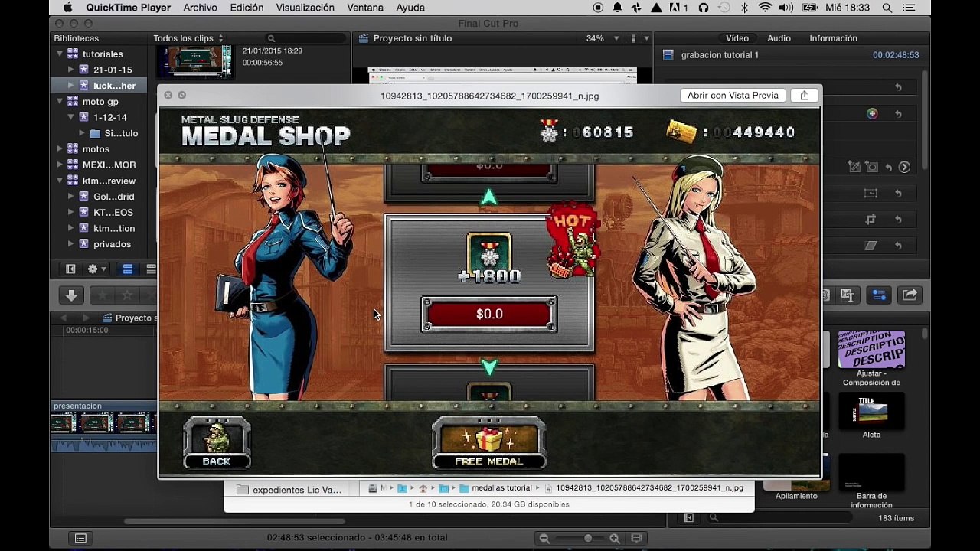Click the green down arrow in shop list

pos(489,368)
